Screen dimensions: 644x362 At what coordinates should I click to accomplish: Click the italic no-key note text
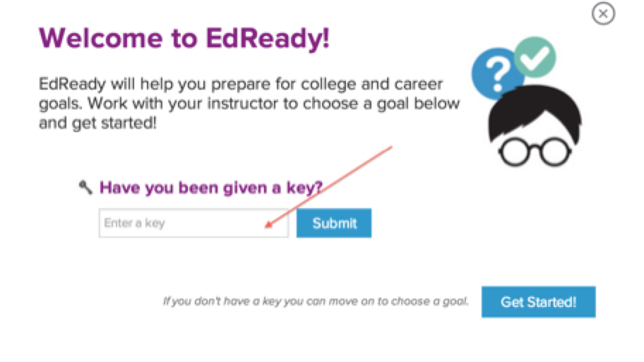(x=316, y=301)
